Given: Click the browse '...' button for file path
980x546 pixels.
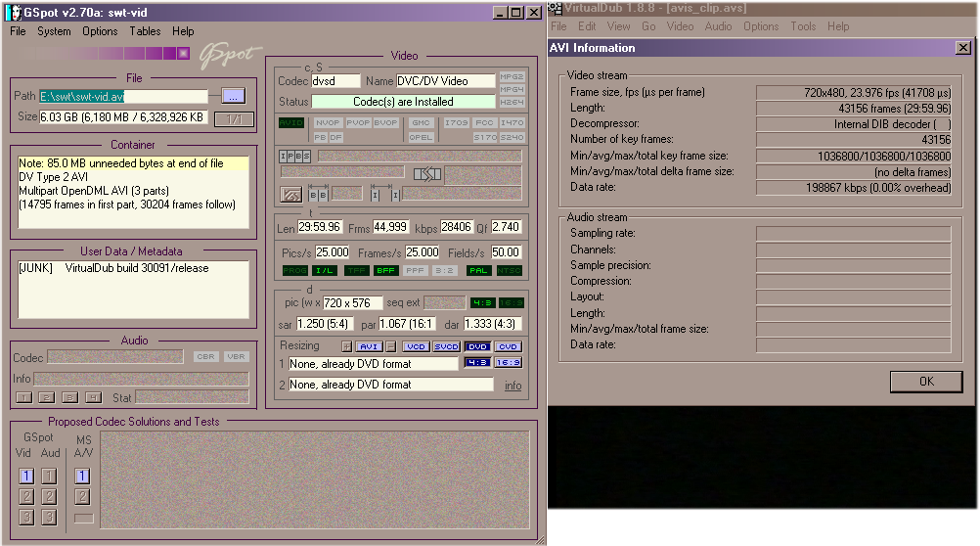Looking at the screenshot, I should click(x=233, y=96).
